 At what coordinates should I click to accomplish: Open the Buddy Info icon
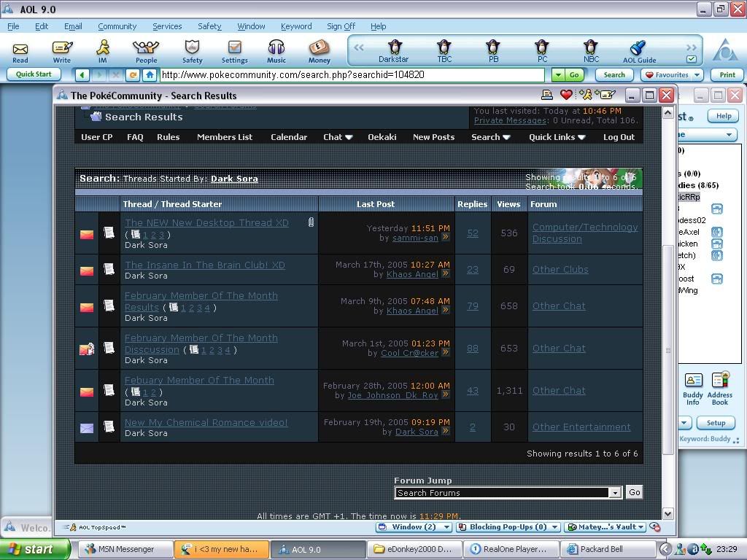(693, 389)
